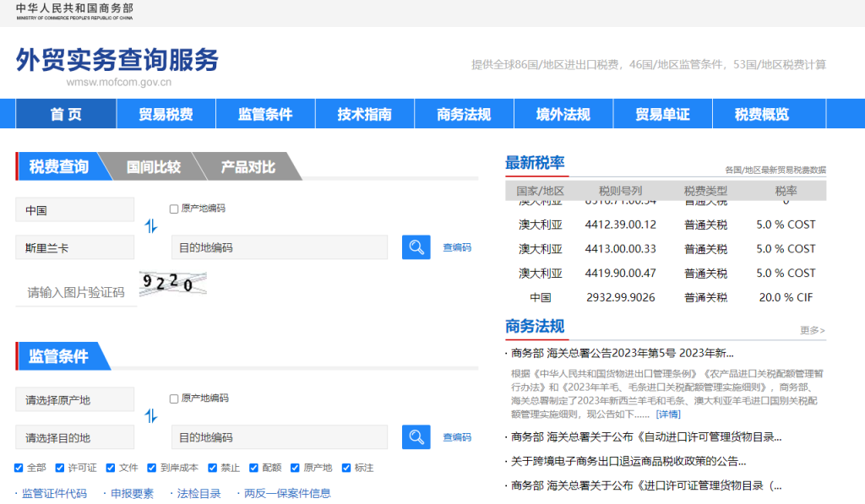Click the 外贸实务查询服务 site title
865x504 pixels.
[117, 60]
